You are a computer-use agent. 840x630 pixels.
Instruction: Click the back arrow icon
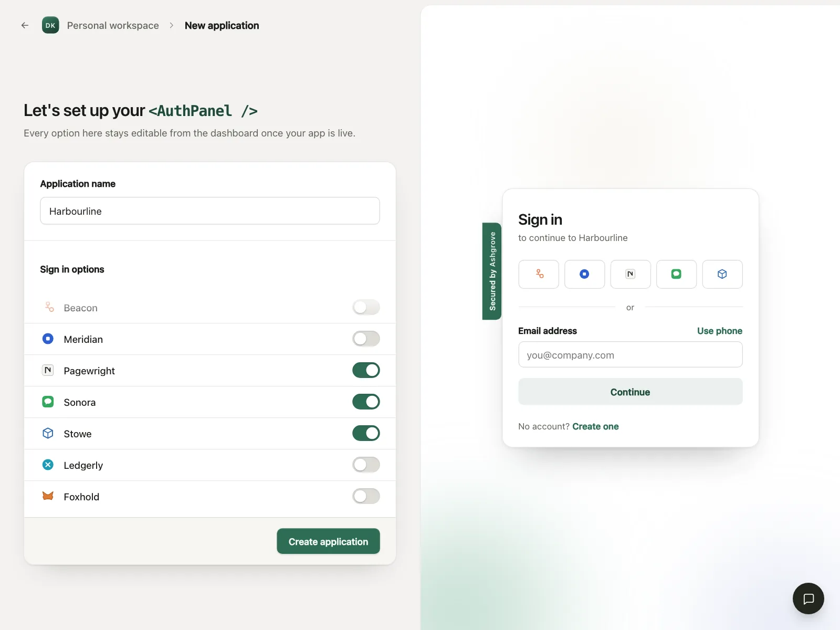[x=25, y=25]
